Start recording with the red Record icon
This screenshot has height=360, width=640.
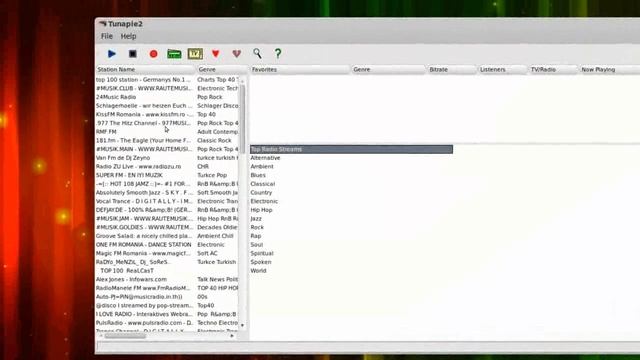pos(153,53)
